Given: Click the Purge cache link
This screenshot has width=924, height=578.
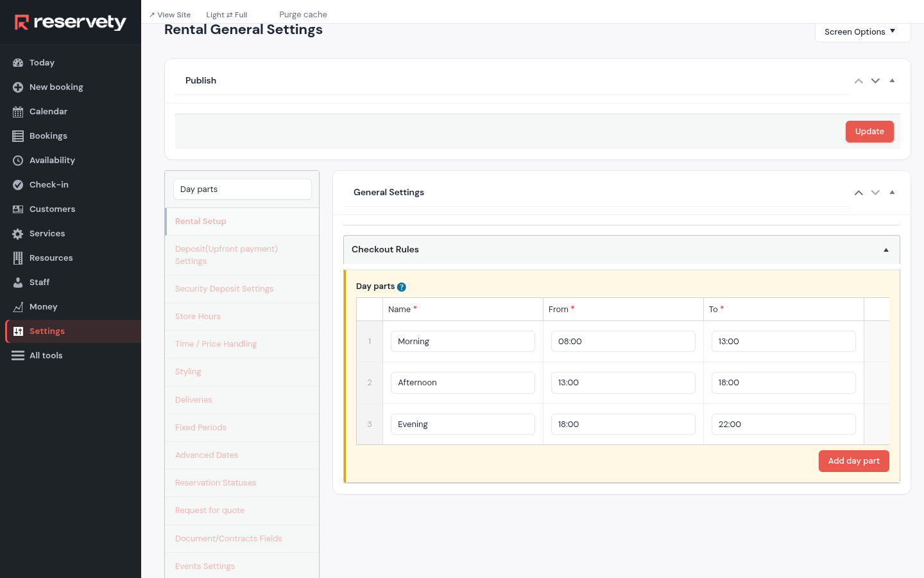Looking at the screenshot, I should tap(303, 15).
